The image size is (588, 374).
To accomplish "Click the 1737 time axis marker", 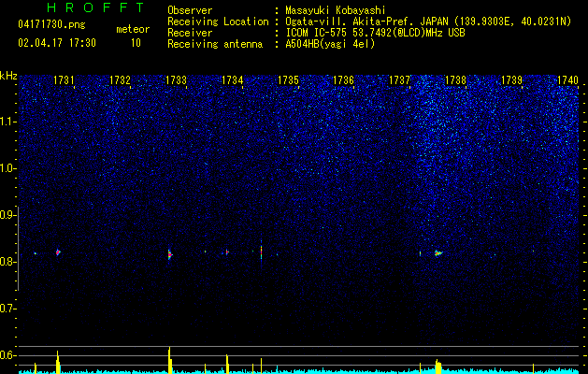I will (400, 79).
